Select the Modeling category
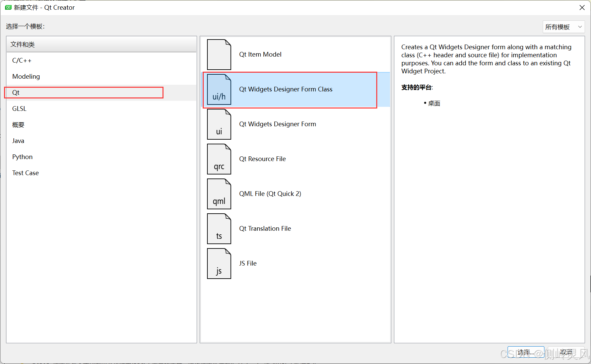This screenshot has height=364, width=591. click(101, 77)
